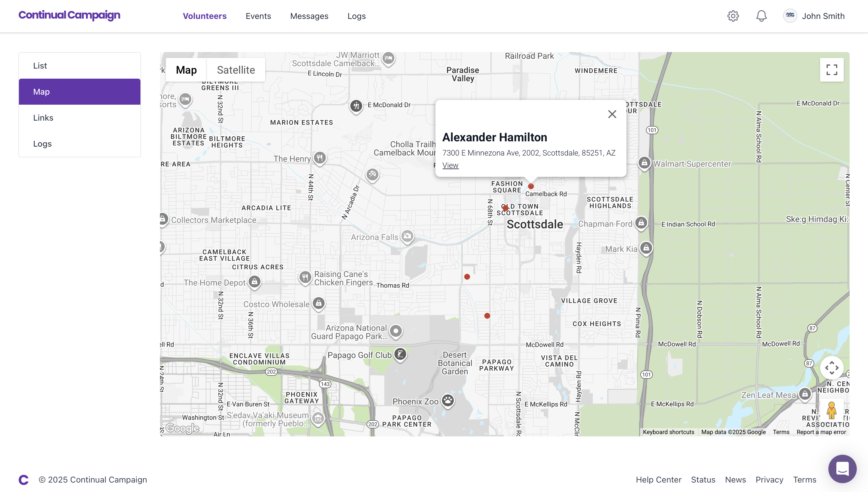Open the Messages section
This screenshot has width=868, height=492.
click(309, 16)
